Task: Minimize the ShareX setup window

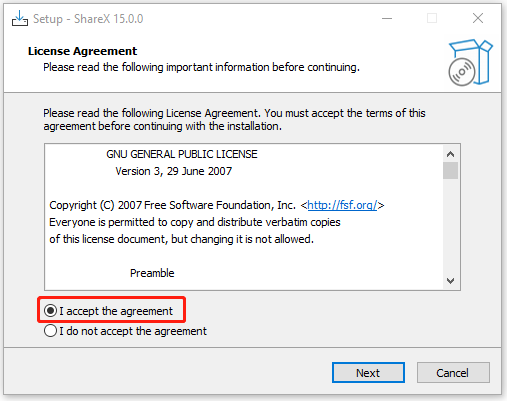Action: (387, 18)
